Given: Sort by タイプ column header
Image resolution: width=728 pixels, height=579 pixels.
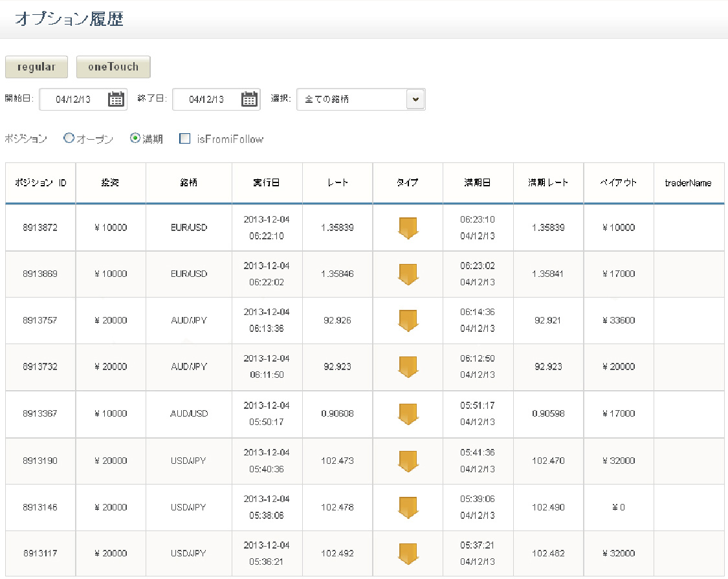Looking at the screenshot, I should tap(408, 183).
